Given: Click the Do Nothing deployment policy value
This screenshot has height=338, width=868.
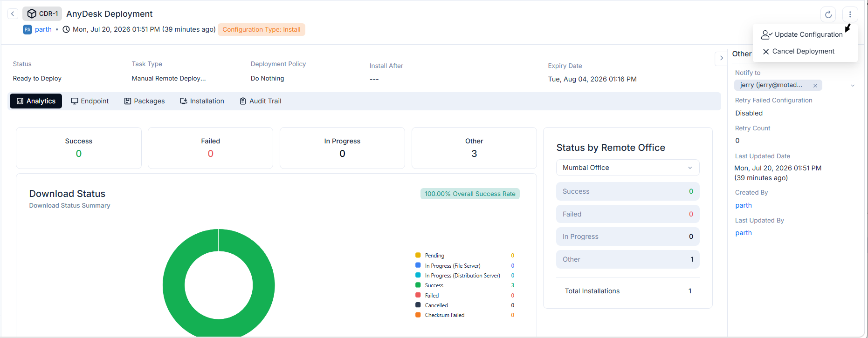Looking at the screenshot, I should [268, 78].
